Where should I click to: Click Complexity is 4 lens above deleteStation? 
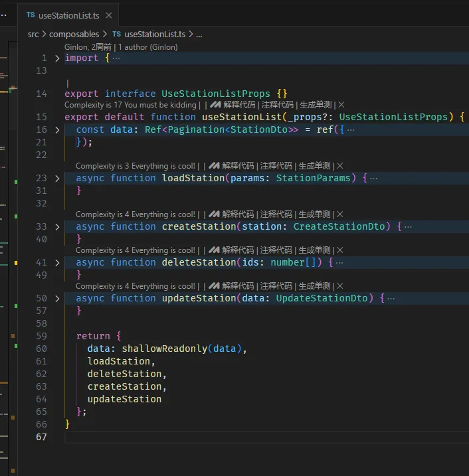tap(135, 250)
